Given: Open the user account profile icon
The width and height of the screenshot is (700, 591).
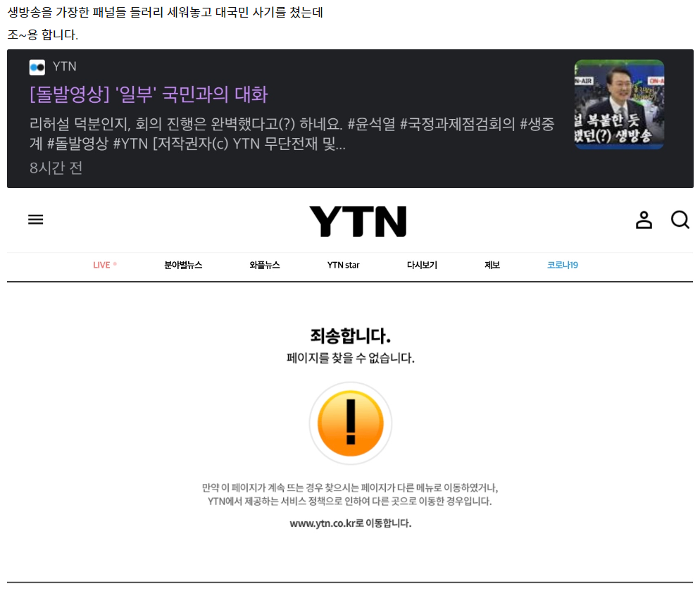Looking at the screenshot, I should click(644, 220).
